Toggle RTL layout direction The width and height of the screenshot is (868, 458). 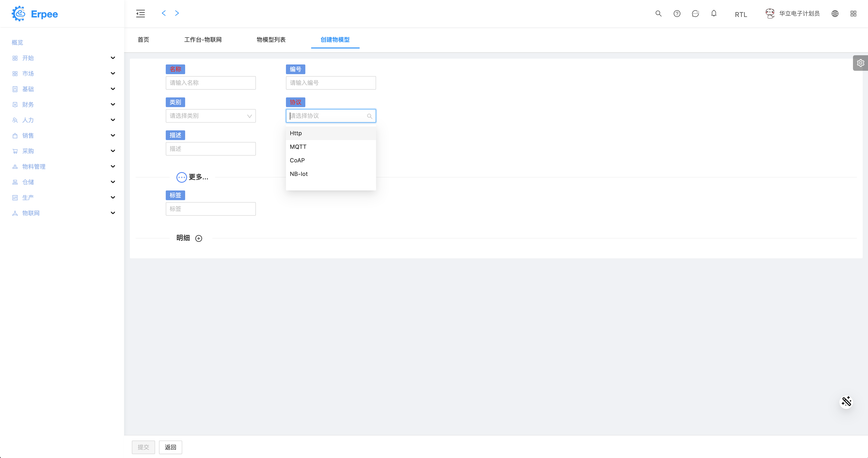[x=741, y=15]
